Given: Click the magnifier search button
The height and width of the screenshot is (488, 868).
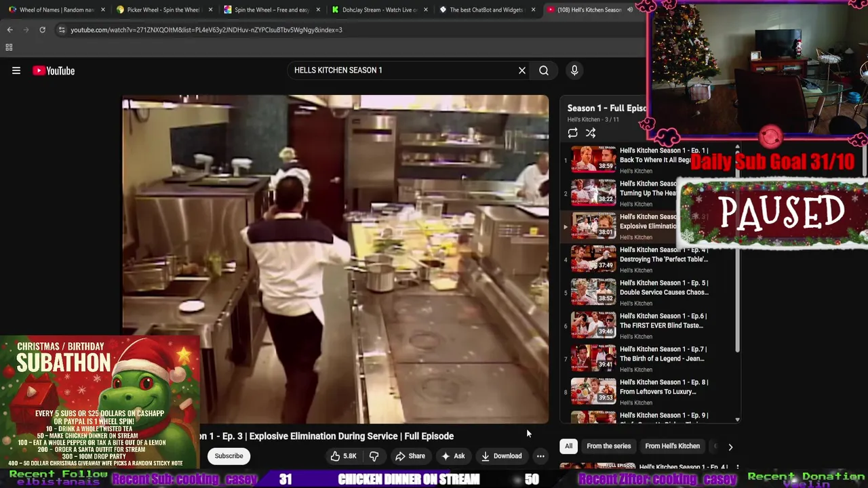Looking at the screenshot, I should tap(544, 70).
